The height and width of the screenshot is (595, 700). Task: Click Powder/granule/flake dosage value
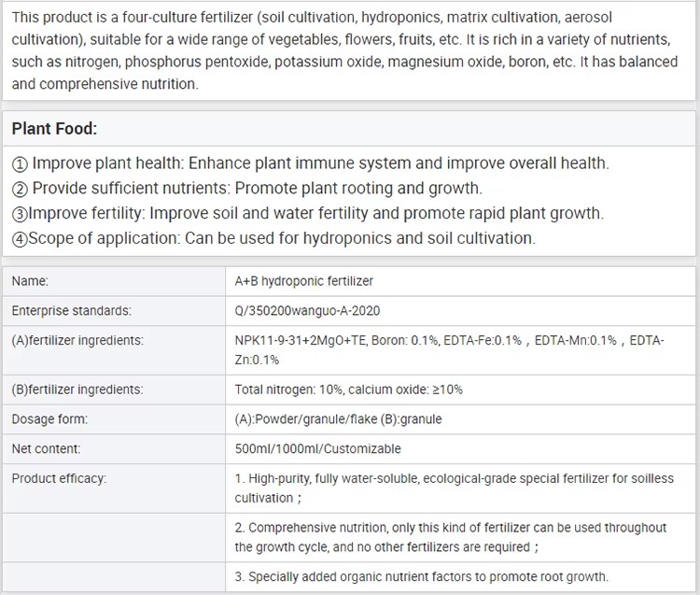point(339,419)
